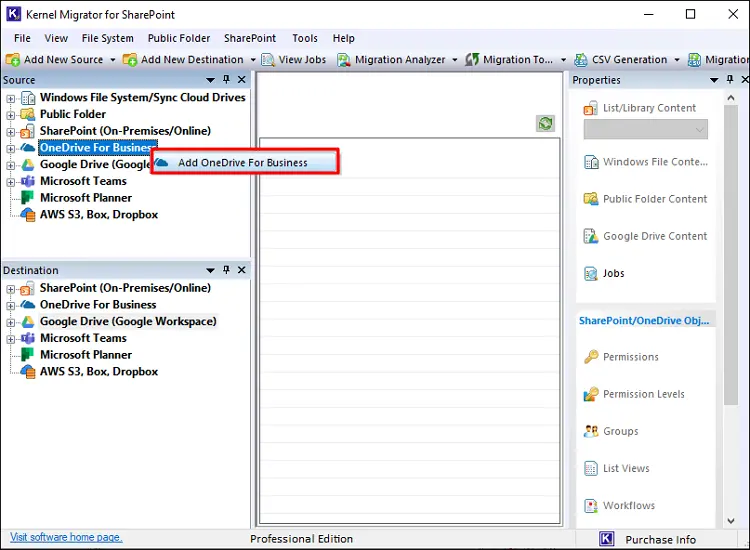Viewport: 750px width, 550px height.
Task: Click SharePoint icon in Source tree
Action: [28, 131]
